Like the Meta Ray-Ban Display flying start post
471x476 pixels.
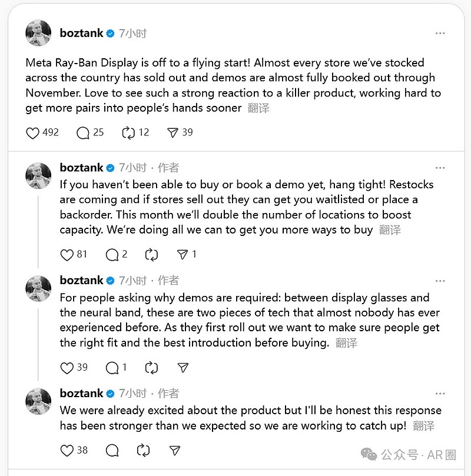coord(34,133)
